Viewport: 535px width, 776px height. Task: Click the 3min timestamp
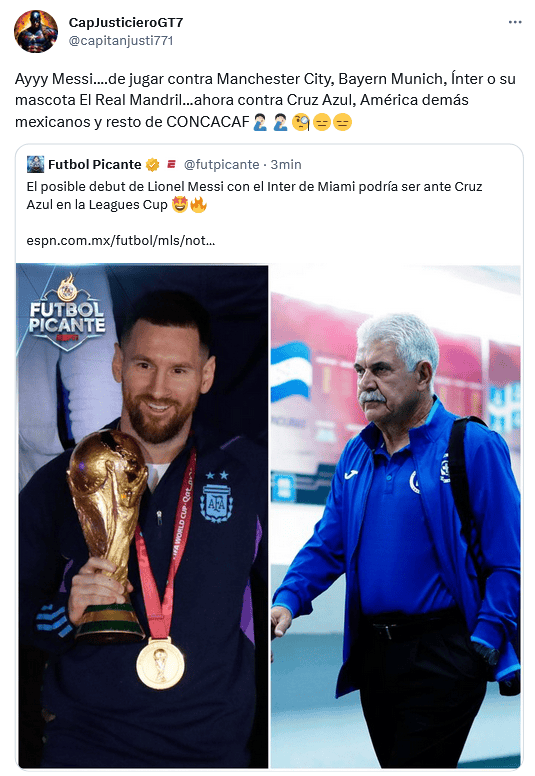pyautogui.click(x=286, y=164)
